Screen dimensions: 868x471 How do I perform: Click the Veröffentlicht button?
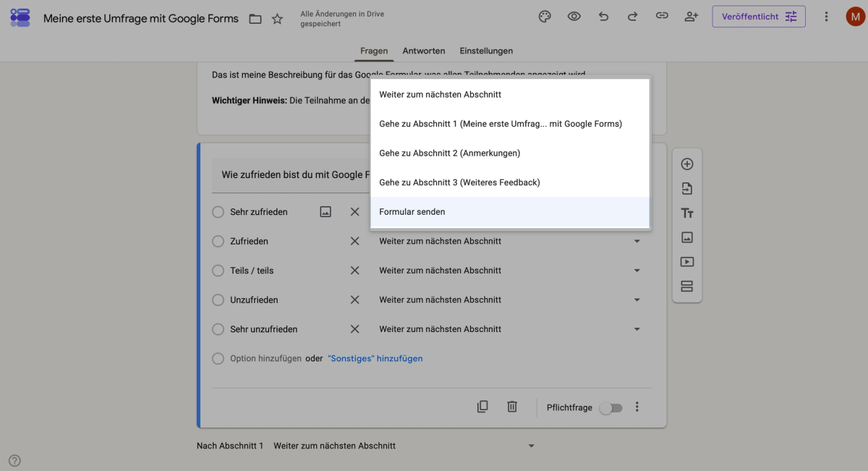[x=759, y=17]
